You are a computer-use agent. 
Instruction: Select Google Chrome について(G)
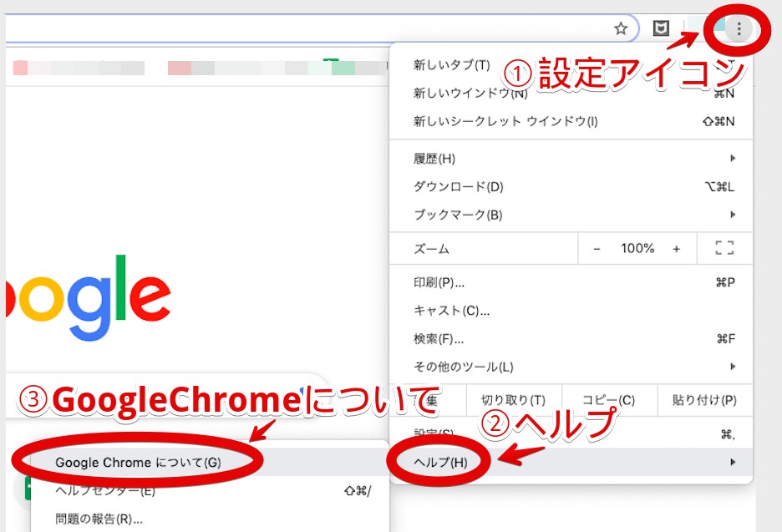[138, 462]
